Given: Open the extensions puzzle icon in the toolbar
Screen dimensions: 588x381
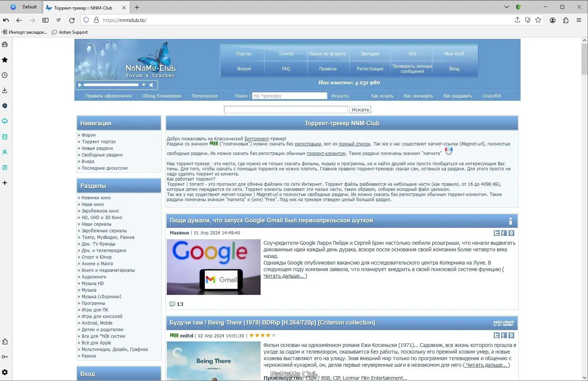Looking at the screenshot, I should click(x=566, y=20).
